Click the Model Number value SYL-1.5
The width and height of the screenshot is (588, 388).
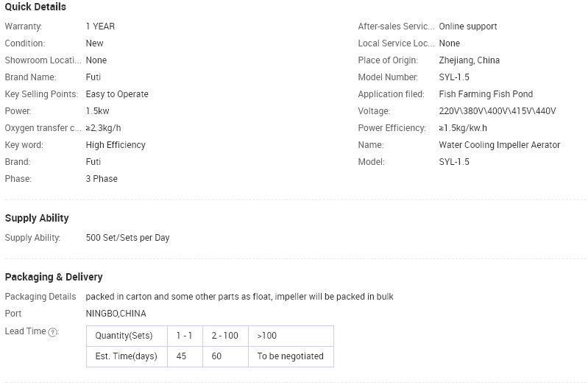(x=454, y=77)
